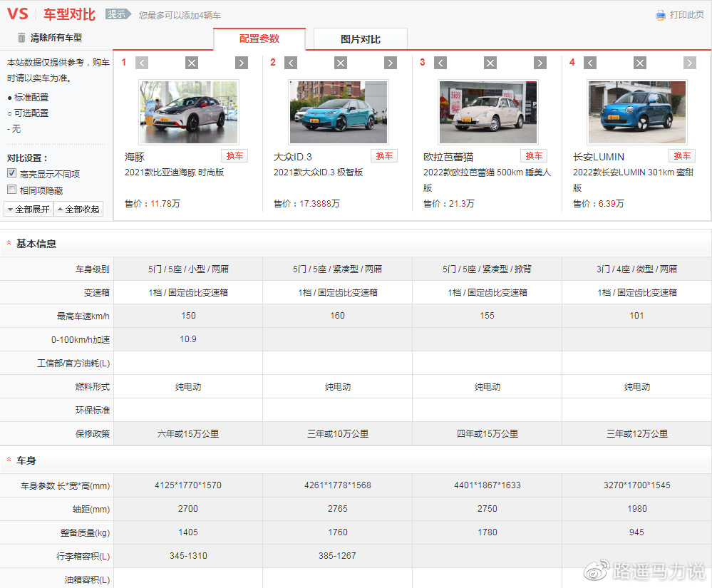Click 海豚 price 11.78万
Viewport: 712px width, 588px height.
coord(165,203)
